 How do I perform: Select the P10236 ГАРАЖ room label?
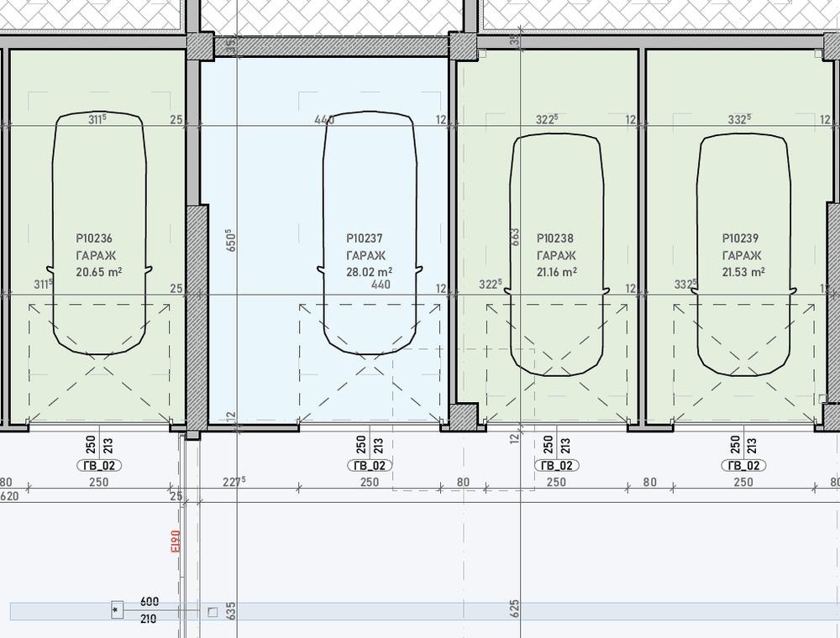pos(95,247)
